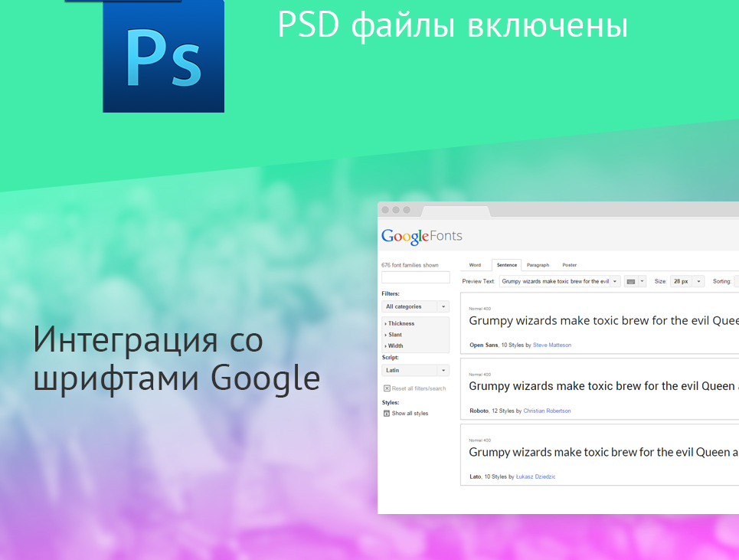739x560 pixels.
Task: Open the Latin script dropdown
Action: [x=415, y=370]
